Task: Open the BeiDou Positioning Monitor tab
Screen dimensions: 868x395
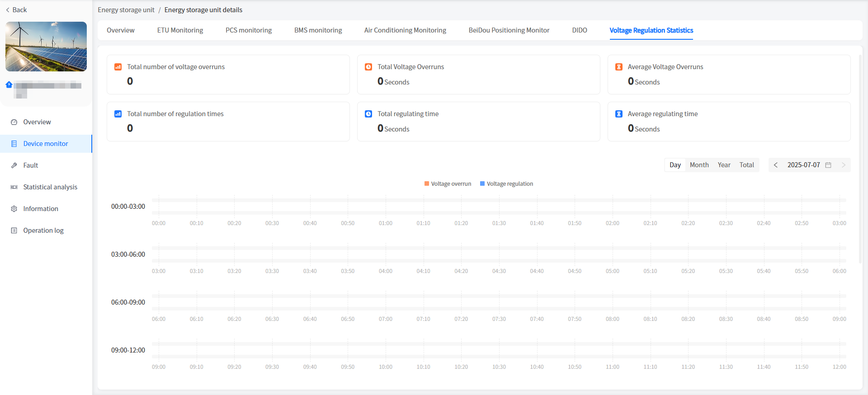Action: click(509, 30)
